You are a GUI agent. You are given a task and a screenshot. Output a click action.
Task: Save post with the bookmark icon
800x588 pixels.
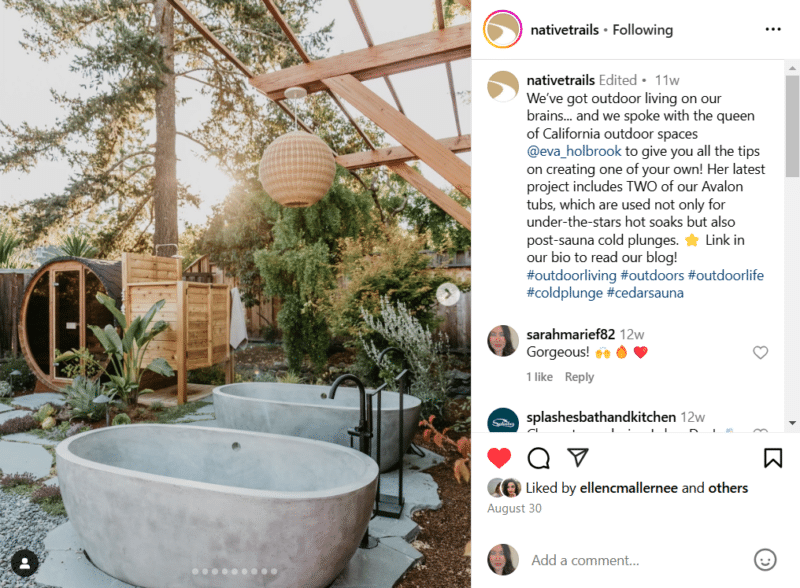coord(773,458)
